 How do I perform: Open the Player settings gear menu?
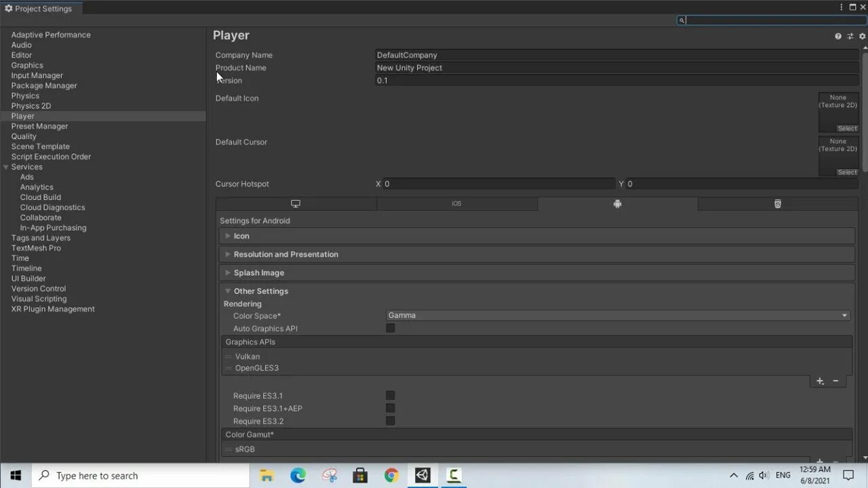pyautogui.click(x=863, y=36)
